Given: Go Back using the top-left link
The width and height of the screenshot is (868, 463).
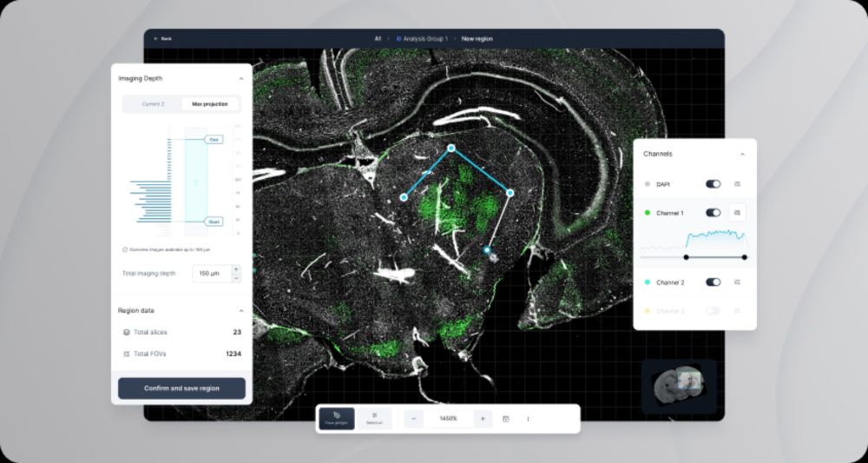Looking at the screenshot, I should [163, 39].
